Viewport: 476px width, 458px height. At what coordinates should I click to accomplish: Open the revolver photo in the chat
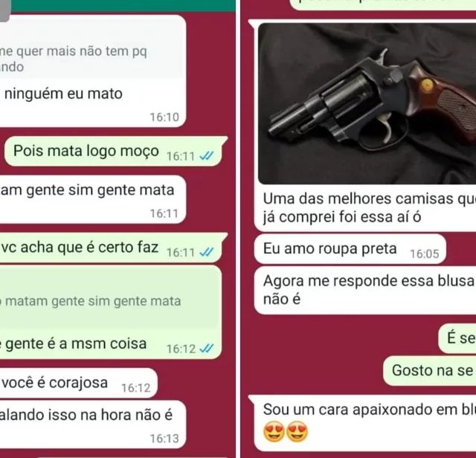pyautogui.click(x=367, y=103)
